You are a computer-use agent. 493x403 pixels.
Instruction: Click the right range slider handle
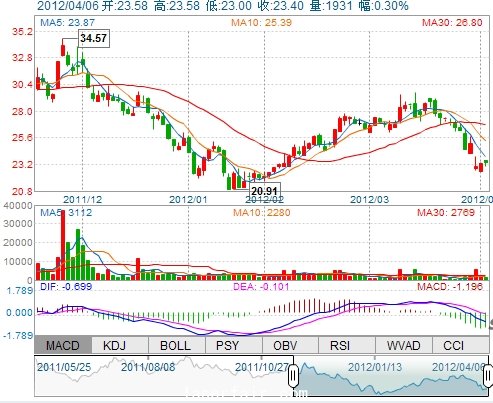[x=488, y=376]
